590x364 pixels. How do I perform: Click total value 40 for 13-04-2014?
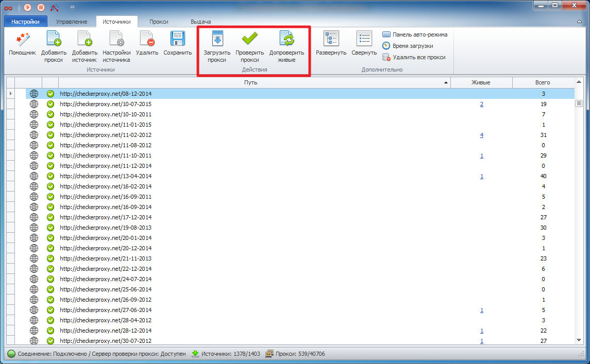pos(543,177)
